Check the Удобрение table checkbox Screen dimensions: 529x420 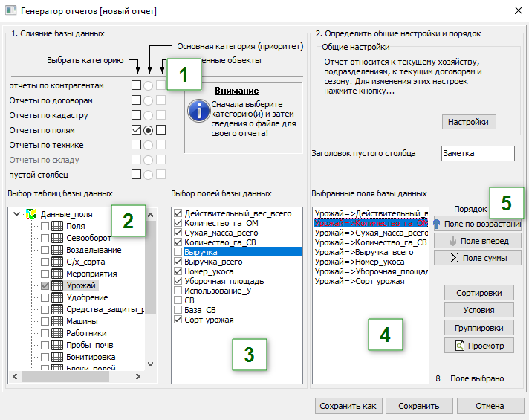pyautogui.click(x=45, y=297)
